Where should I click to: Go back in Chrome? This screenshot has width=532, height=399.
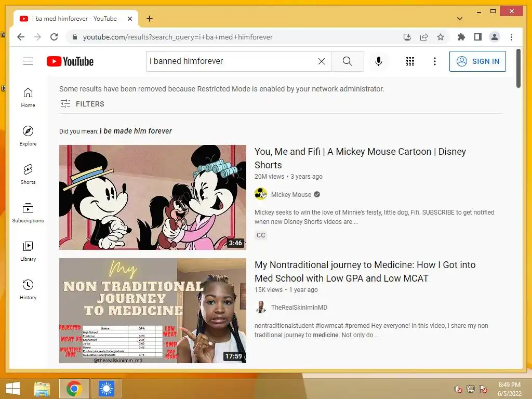(x=21, y=37)
